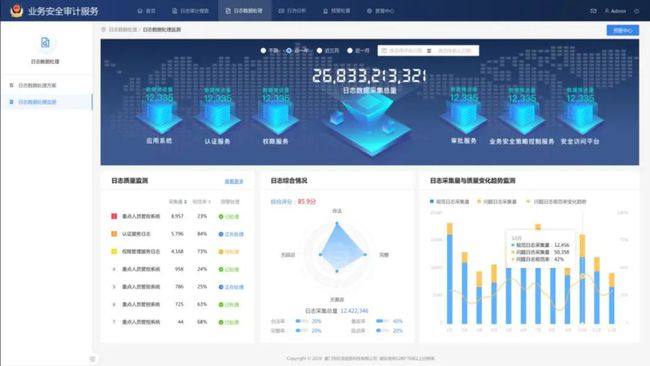Image resolution: width=650 pixels, height=366 pixels.
Task: Click the view-more link in 日志质量监测 panel
Action: [234, 181]
